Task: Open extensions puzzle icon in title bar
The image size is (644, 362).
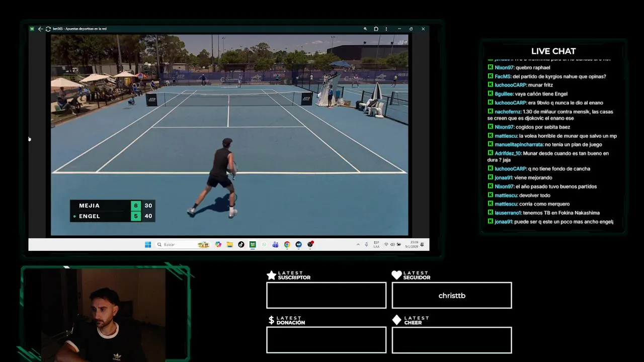Action: pyautogui.click(x=376, y=29)
